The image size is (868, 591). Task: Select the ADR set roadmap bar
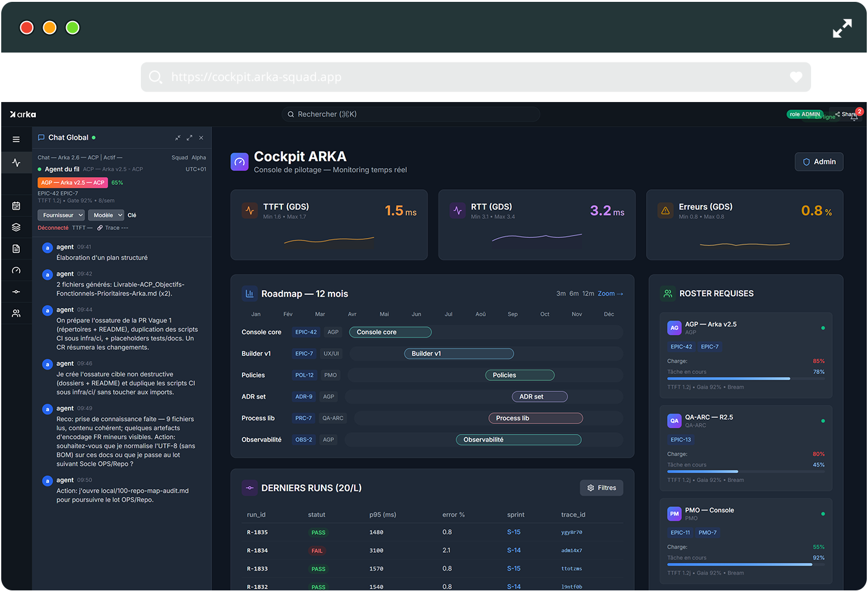[540, 397]
